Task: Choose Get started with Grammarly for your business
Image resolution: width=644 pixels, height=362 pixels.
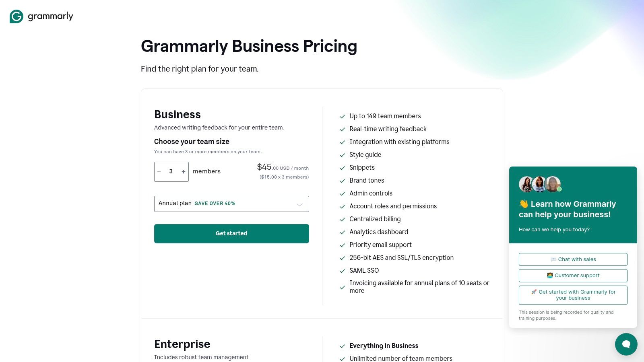Action: [x=573, y=295]
